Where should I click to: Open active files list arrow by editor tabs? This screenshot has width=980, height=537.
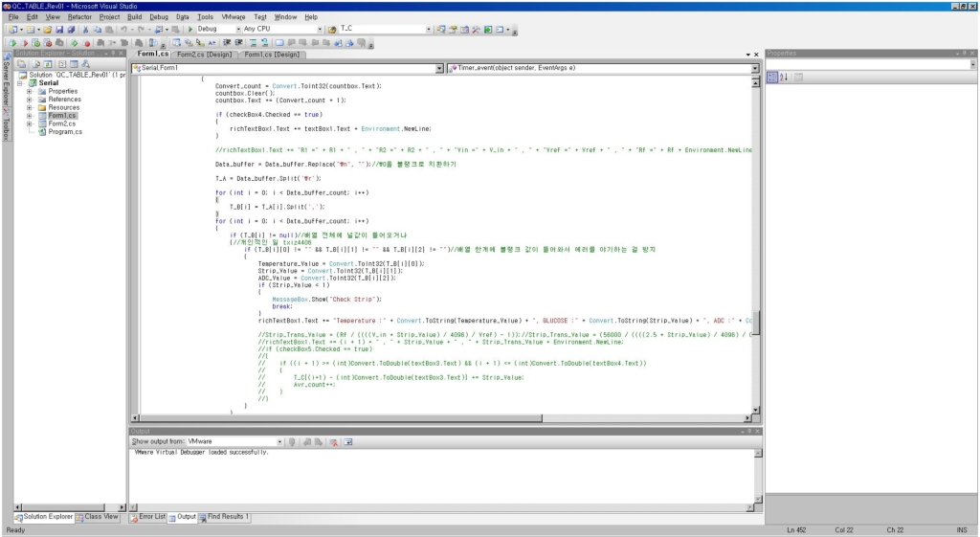[748, 55]
